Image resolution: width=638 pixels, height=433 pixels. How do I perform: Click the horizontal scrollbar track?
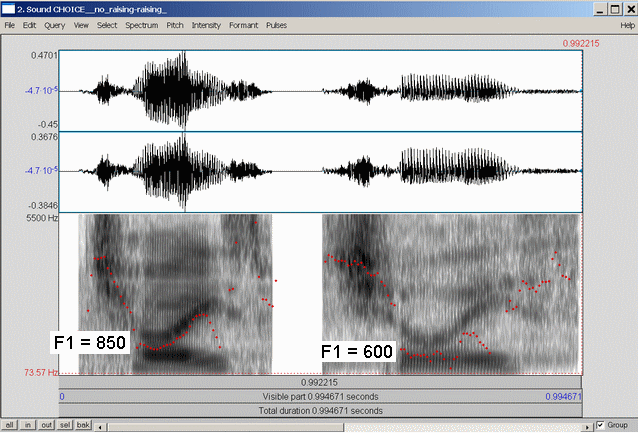340,426
